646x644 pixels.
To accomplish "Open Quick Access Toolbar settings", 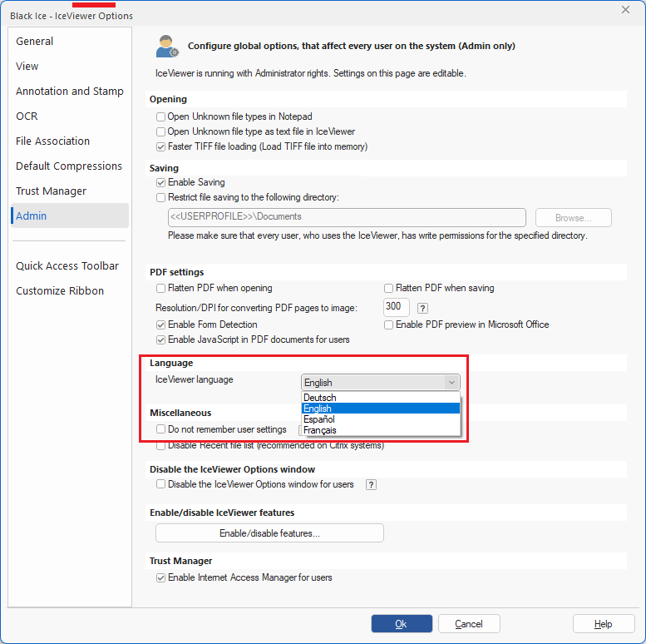I will click(x=70, y=266).
